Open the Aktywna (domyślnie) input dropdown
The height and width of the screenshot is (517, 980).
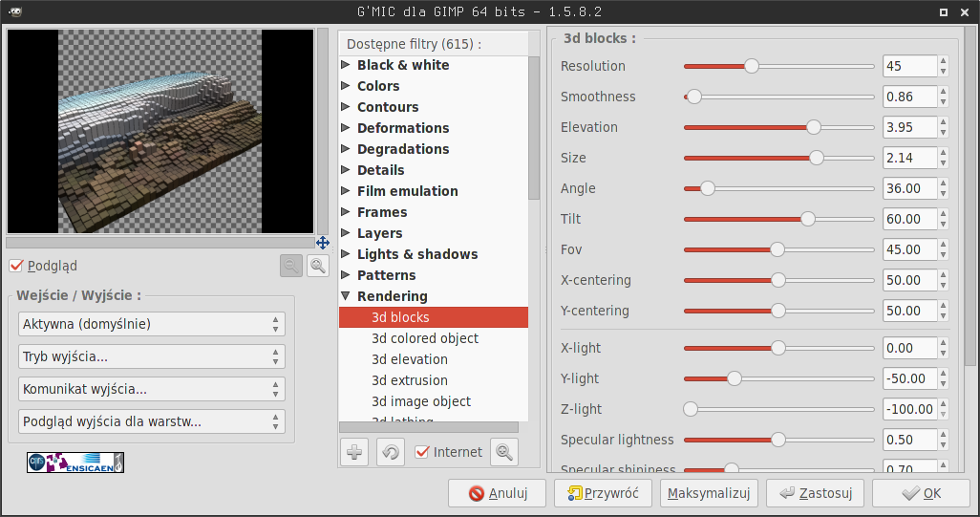[152, 324]
